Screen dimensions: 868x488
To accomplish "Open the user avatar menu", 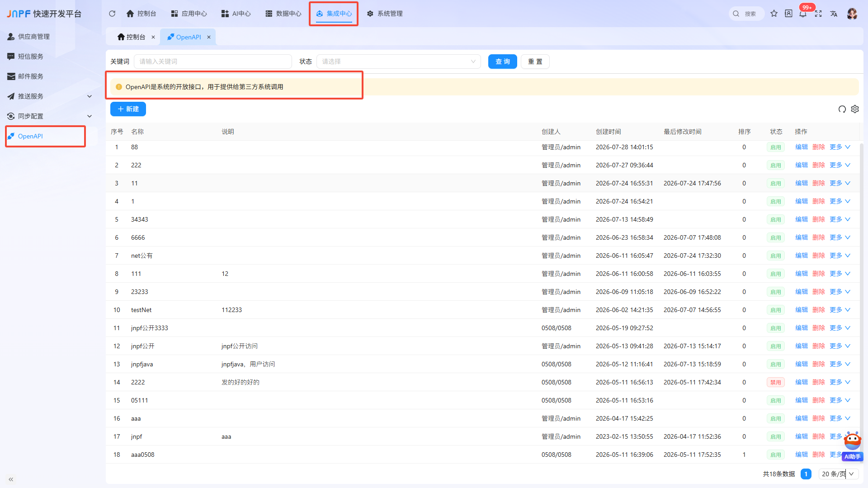I will click(x=852, y=14).
